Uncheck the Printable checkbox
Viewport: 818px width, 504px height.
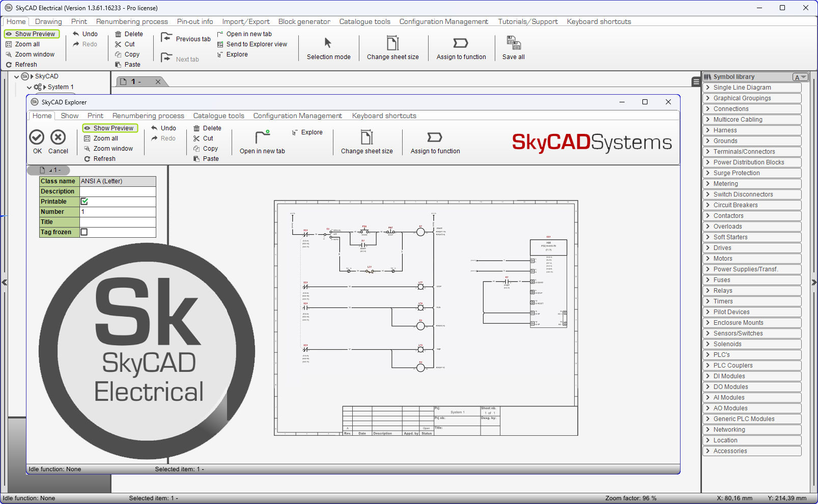tap(84, 202)
